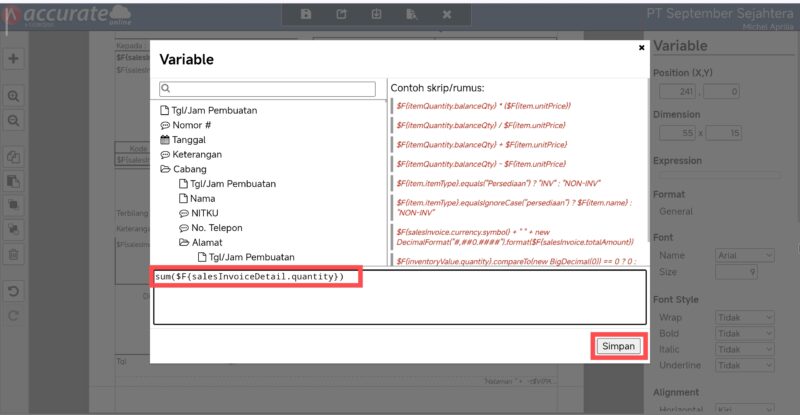Open the Font Name Arial dropdown

tap(743, 256)
